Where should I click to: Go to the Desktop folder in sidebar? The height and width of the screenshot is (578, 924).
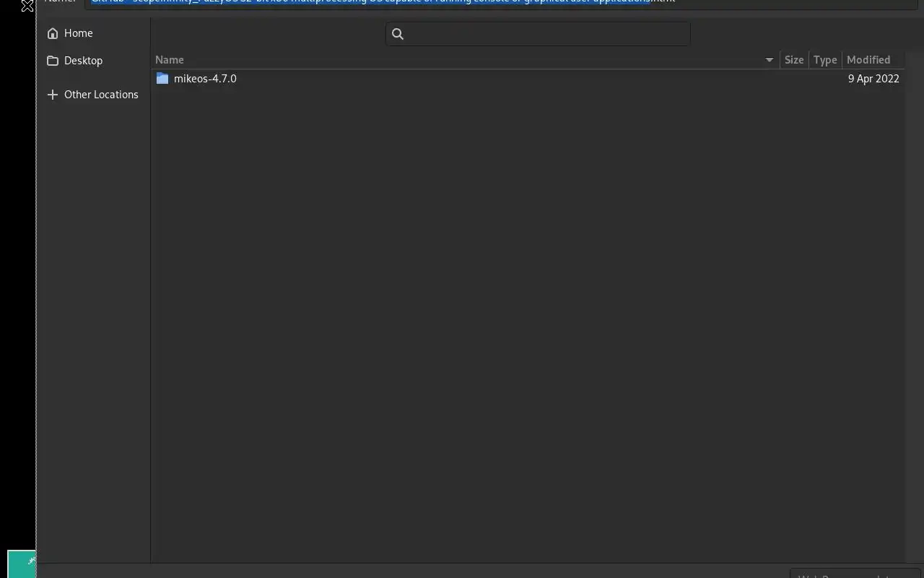pyautogui.click(x=93, y=61)
